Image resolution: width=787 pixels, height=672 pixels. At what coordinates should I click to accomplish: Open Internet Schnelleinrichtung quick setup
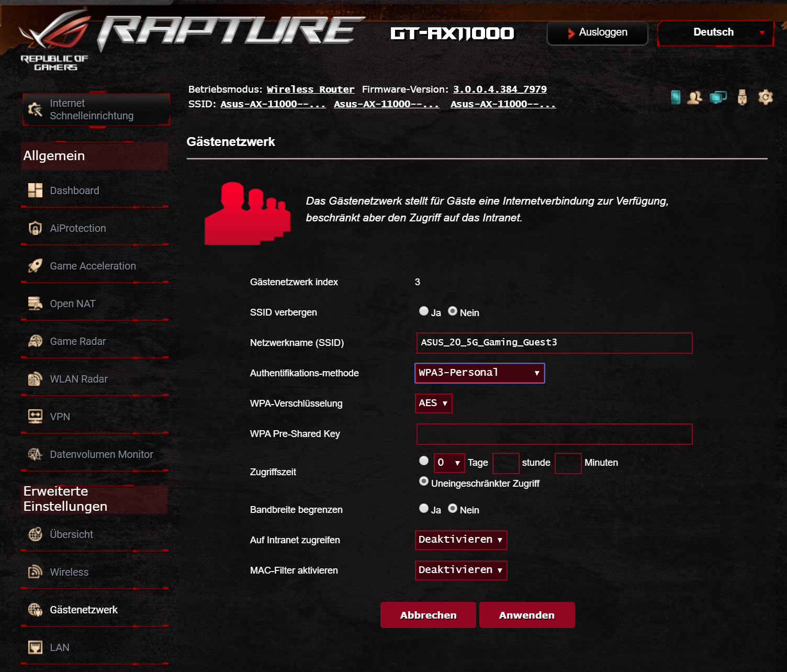(96, 109)
